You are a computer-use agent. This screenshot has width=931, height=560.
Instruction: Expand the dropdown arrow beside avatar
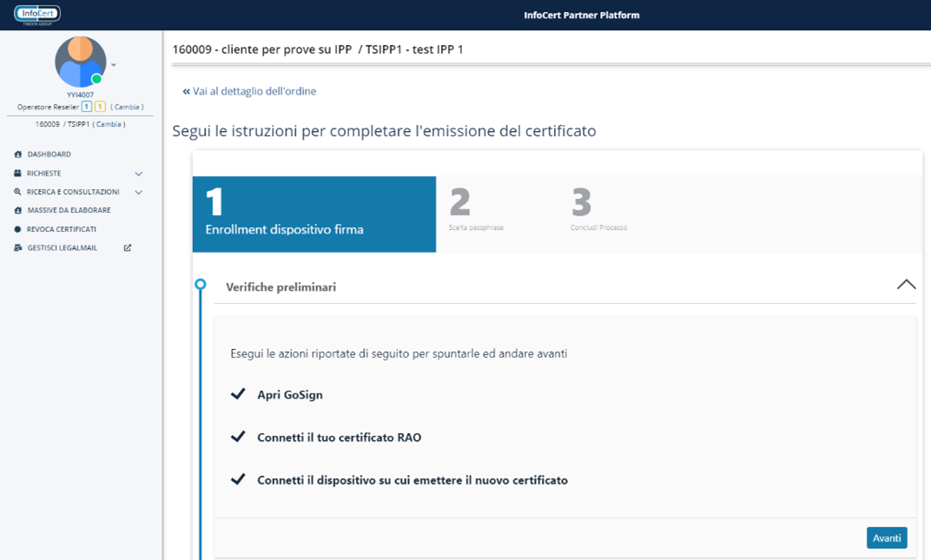[114, 65]
